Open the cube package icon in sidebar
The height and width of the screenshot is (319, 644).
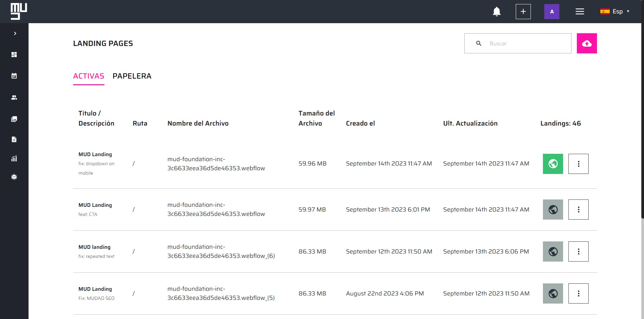click(14, 177)
